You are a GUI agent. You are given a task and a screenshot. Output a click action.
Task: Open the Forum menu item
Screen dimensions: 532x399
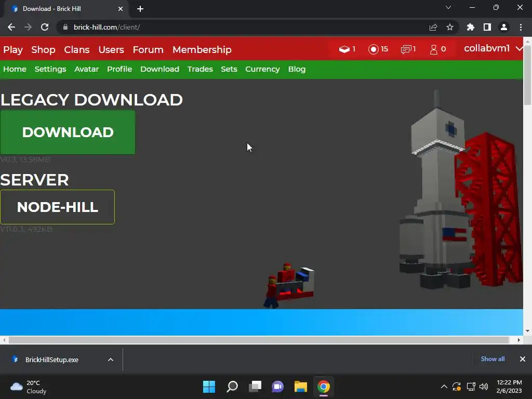pos(148,50)
